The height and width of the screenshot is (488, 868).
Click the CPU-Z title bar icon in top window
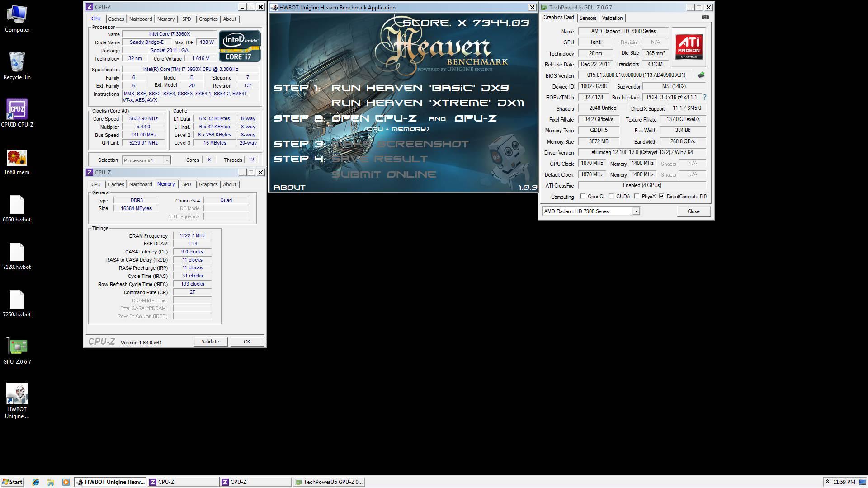click(x=90, y=7)
